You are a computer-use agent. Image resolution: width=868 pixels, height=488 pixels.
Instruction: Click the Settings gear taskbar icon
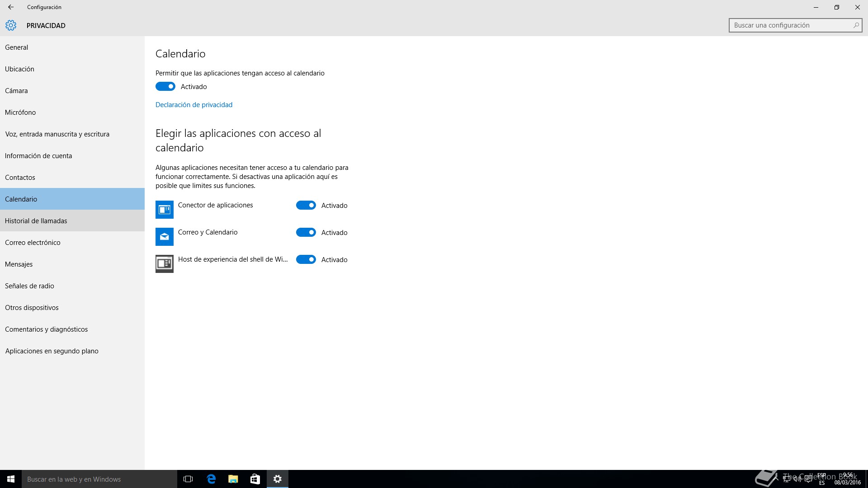pos(278,479)
